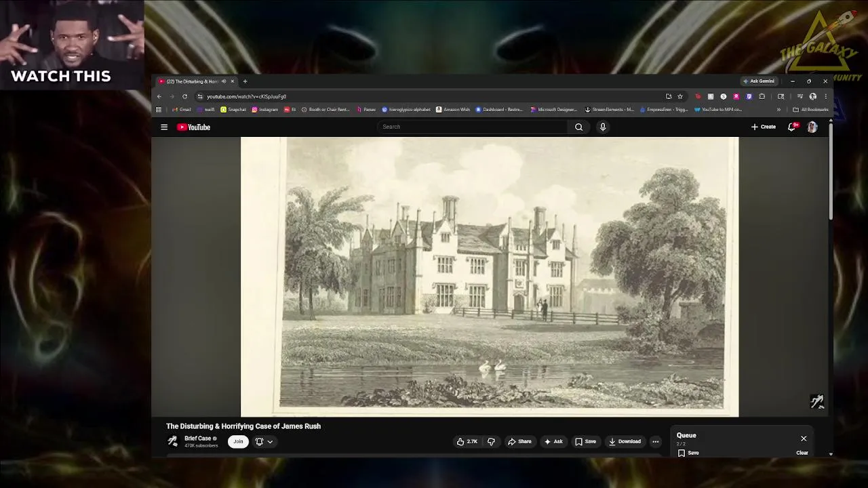868x488 pixels.
Task: Bookmark this page with the star icon
Action: click(680, 96)
